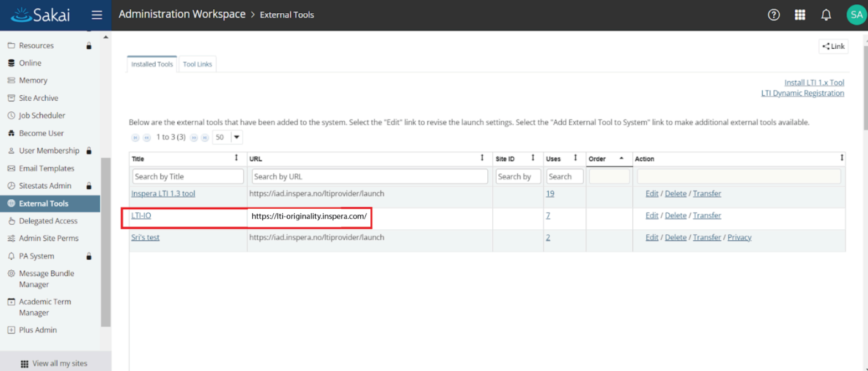
Task: Edit the Sri's test tool
Action: pyautogui.click(x=652, y=238)
